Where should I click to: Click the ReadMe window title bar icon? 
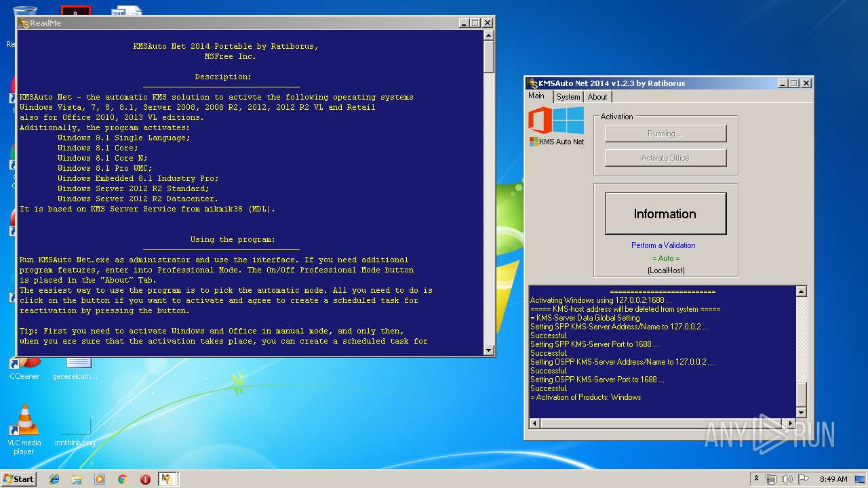pyautogui.click(x=24, y=23)
